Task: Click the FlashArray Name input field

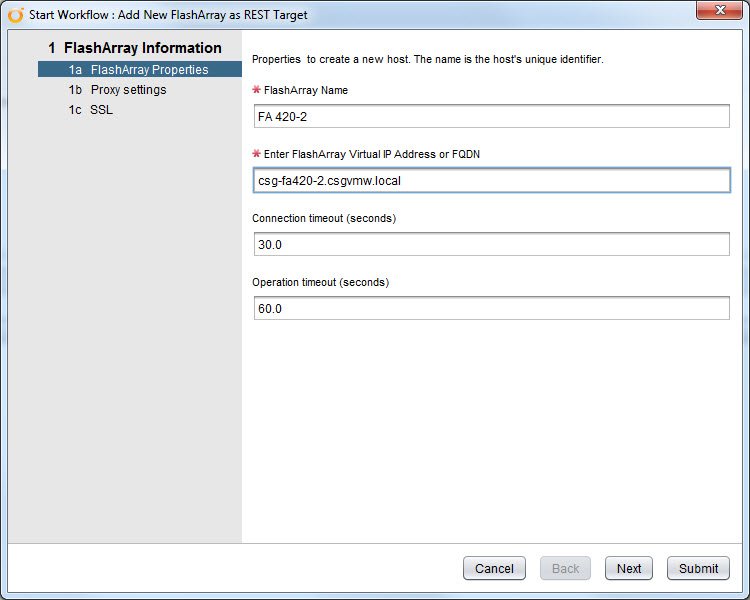Action: point(492,116)
